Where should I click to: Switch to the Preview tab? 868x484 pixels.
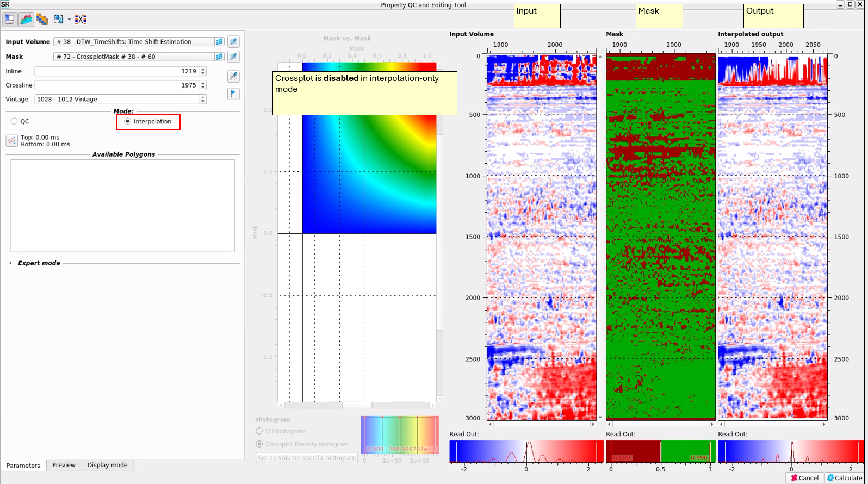(x=64, y=465)
